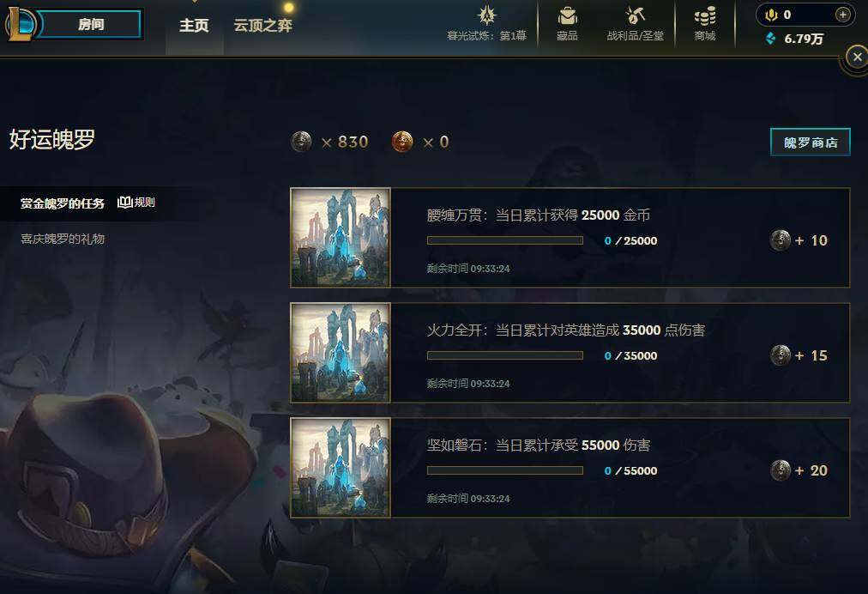The image size is (868, 594).
Task: Click the League of Legends logo icon
Action: (x=20, y=24)
